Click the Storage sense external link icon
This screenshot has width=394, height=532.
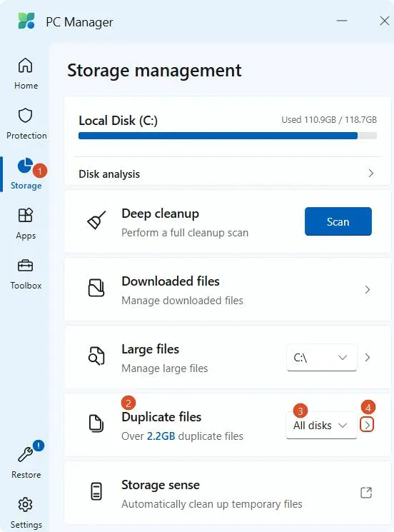tap(366, 492)
